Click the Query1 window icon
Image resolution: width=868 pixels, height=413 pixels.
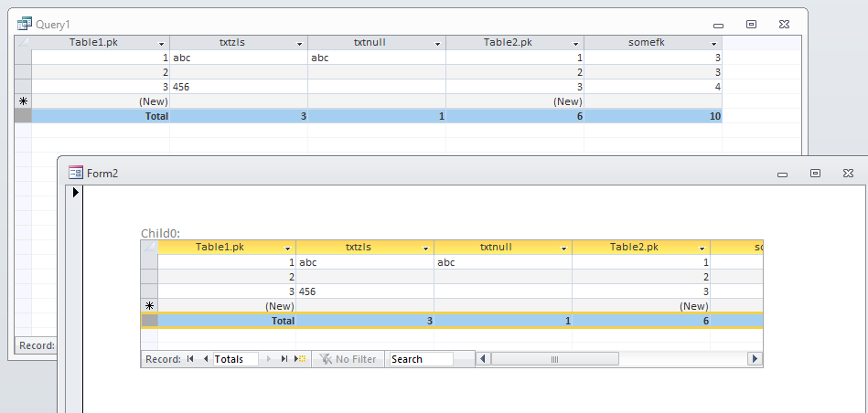25,24
